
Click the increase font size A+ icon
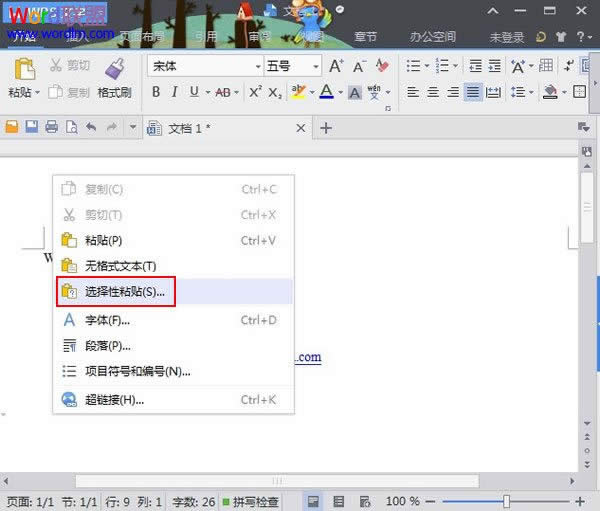pyautogui.click(x=336, y=66)
